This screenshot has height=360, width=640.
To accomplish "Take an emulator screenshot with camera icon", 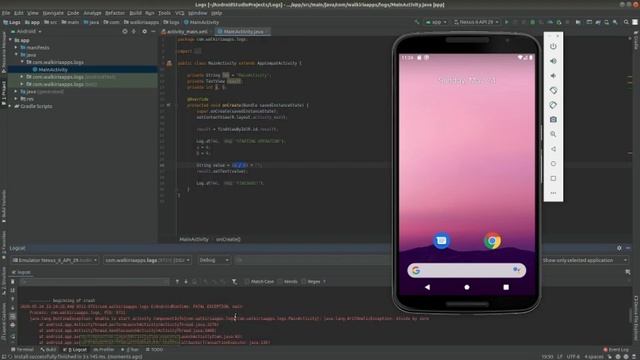I will (x=553, y=120).
